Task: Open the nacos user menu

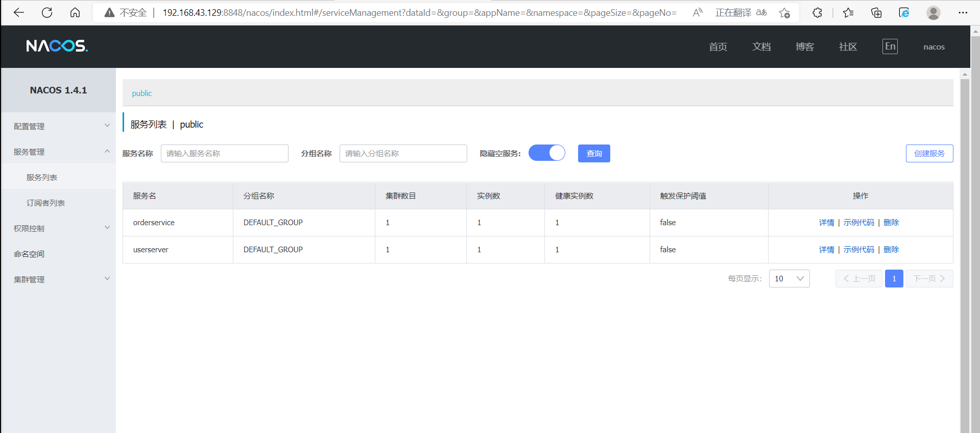Action: click(934, 47)
